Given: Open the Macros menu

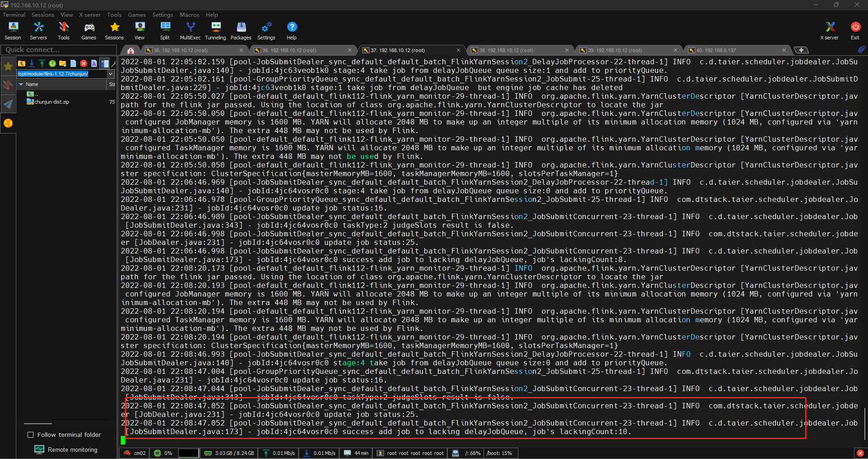Looking at the screenshot, I should coord(189,14).
